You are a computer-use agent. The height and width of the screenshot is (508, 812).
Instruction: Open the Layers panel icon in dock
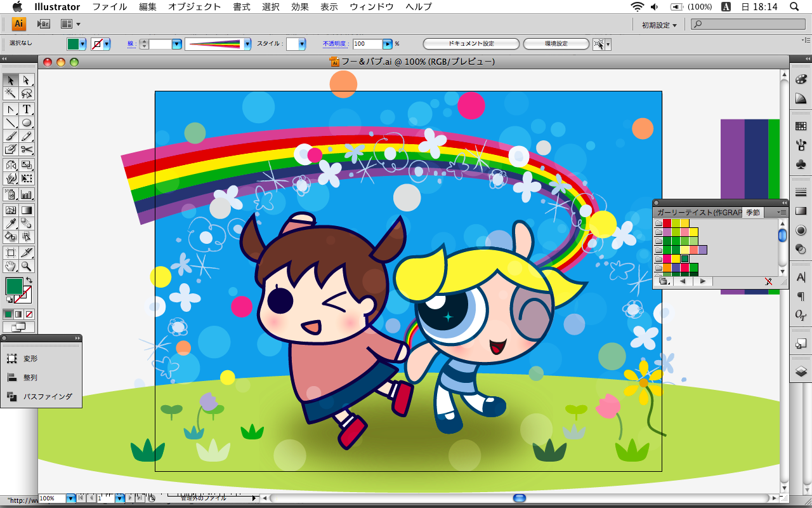[801, 371]
